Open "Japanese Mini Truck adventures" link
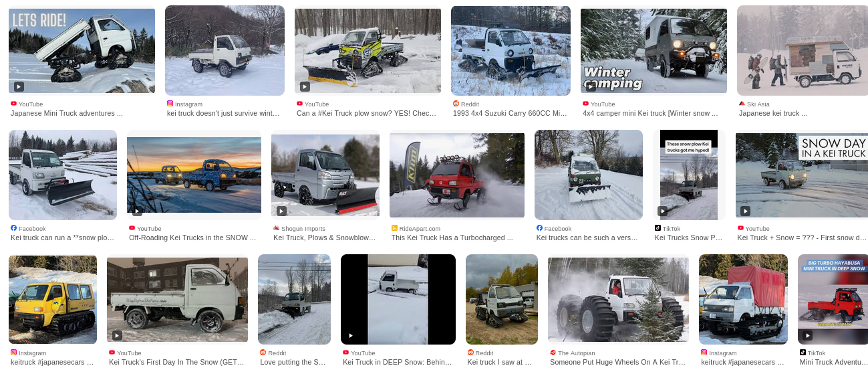Viewport: 868px width, 374px height. 67,113
